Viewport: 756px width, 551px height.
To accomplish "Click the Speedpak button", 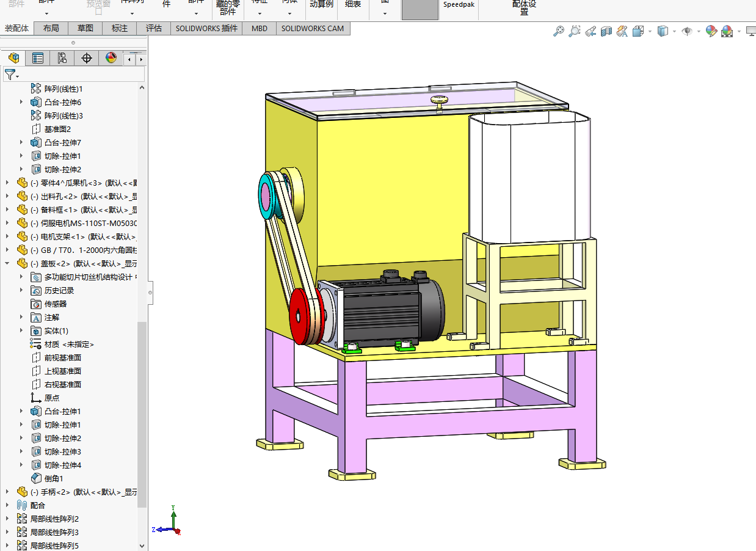I will (x=459, y=4).
